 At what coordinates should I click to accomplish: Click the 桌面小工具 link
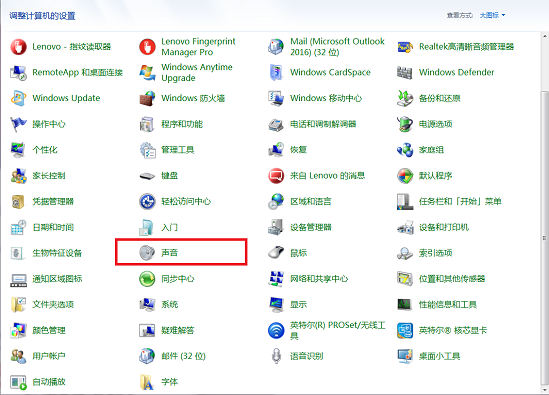pos(439,356)
